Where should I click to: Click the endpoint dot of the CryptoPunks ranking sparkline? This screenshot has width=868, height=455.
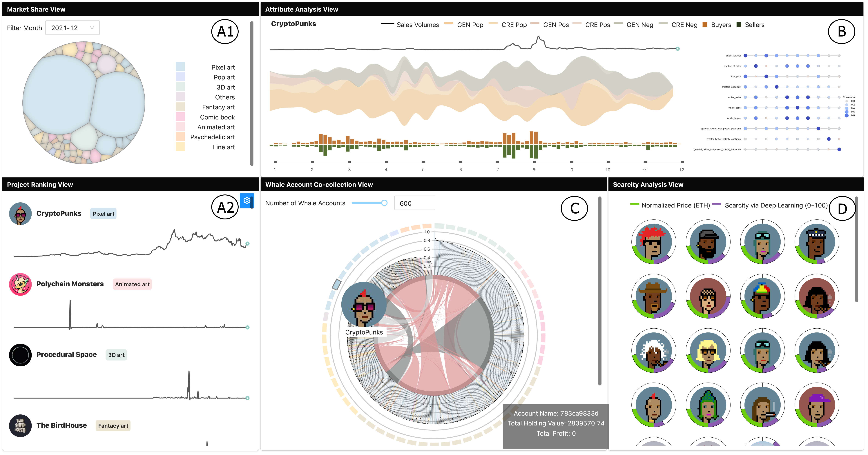tap(247, 243)
